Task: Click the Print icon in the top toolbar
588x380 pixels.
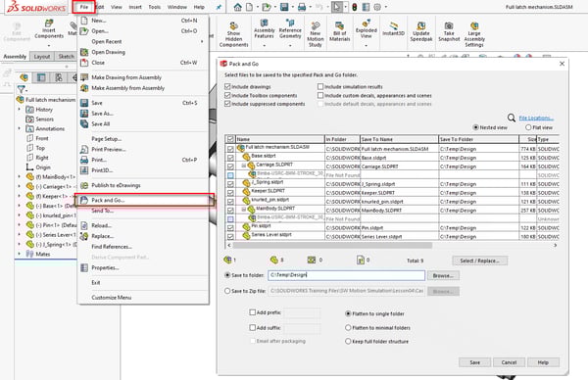Action: click(302, 7)
